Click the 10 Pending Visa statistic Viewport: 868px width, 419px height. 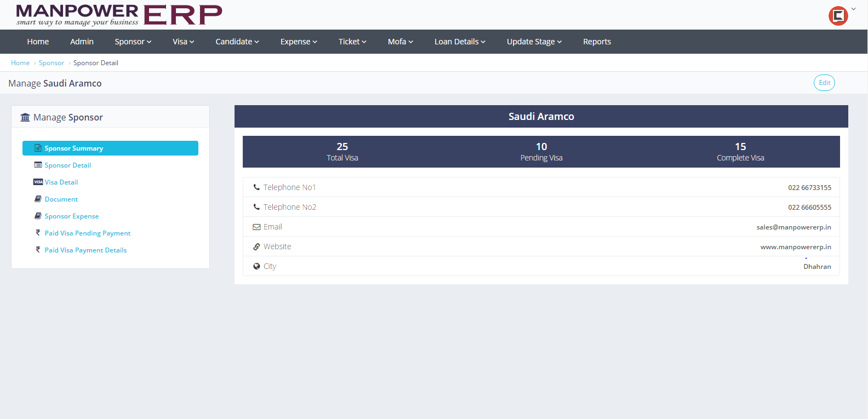point(541,152)
